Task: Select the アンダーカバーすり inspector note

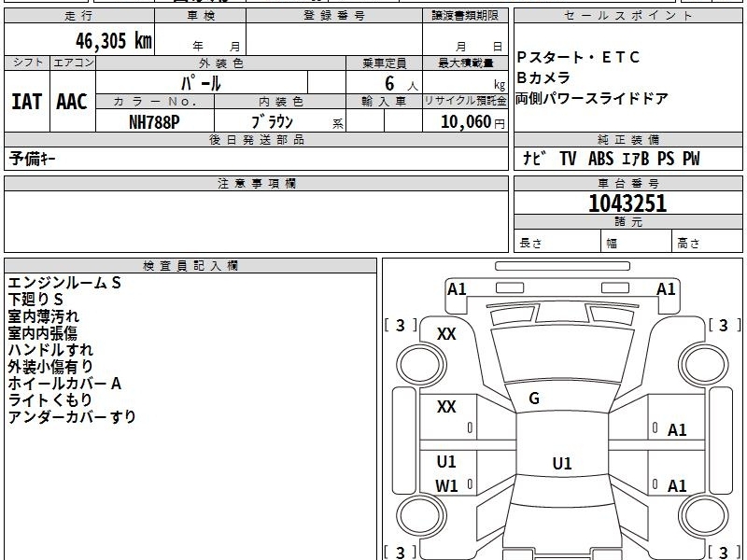Action: [72, 416]
